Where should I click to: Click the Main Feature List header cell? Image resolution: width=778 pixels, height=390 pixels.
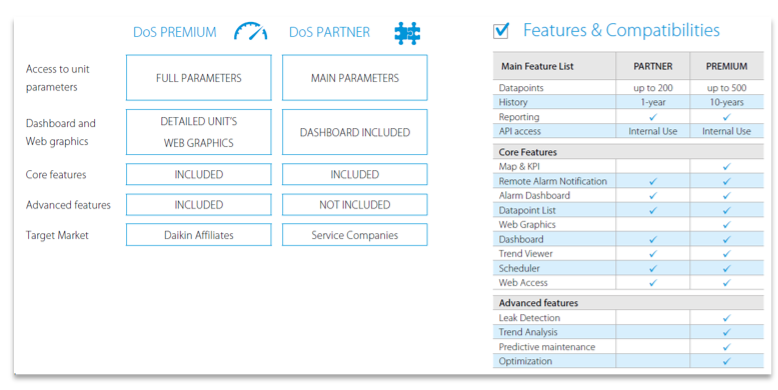(554, 66)
